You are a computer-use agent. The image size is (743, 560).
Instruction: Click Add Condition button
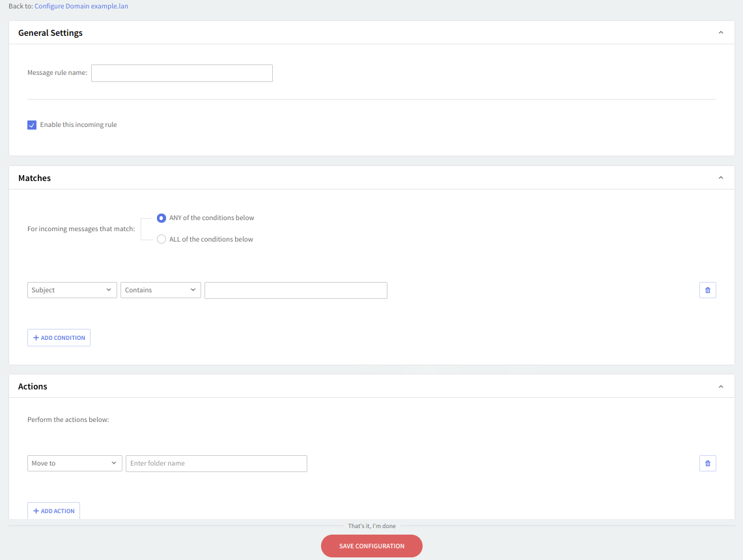59,338
